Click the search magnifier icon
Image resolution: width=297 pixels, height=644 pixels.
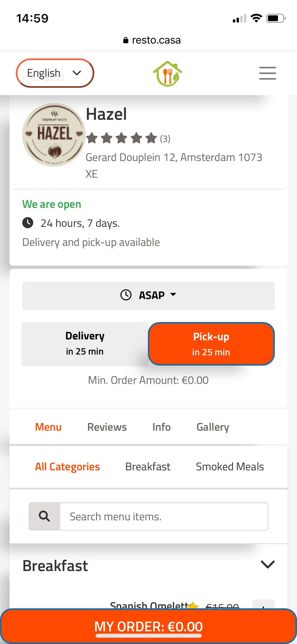[44, 516]
